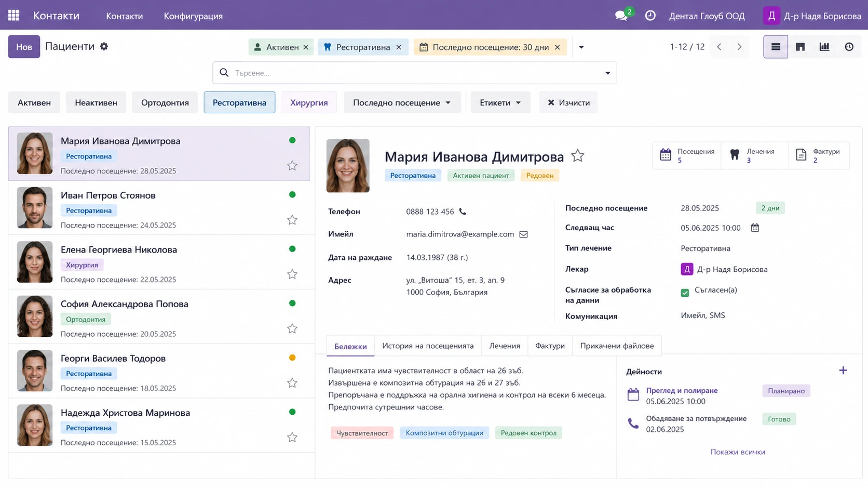Screen dimensions: 868x489
Task: Filter by Ортодонтия quick button
Action: click(x=165, y=102)
